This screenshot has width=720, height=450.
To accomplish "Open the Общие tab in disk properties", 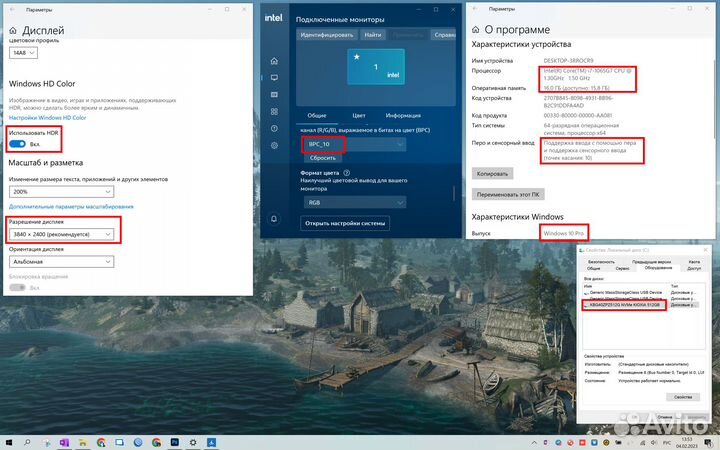I will (594, 268).
